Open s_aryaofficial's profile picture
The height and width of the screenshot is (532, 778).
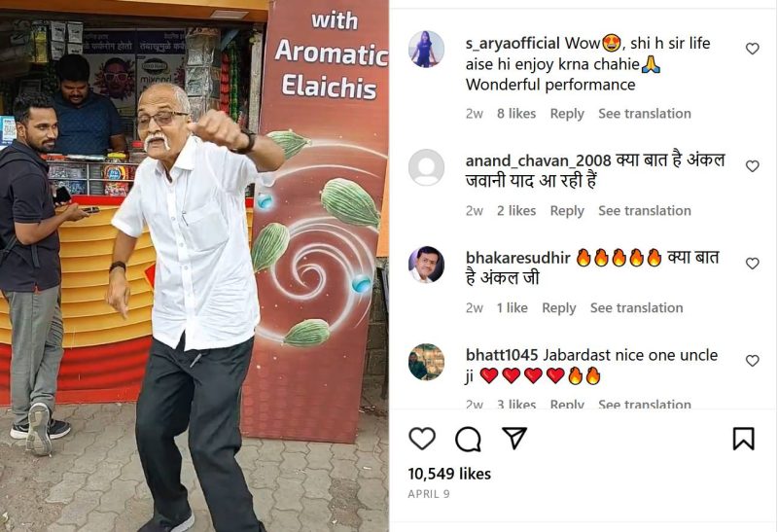(x=426, y=49)
